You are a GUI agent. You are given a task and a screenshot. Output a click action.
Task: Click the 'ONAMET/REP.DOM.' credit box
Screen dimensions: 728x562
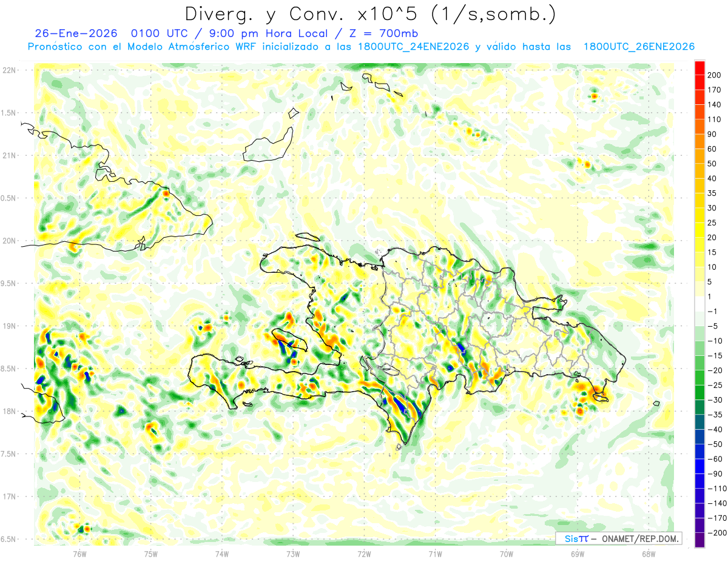pyautogui.click(x=618, y=538)
